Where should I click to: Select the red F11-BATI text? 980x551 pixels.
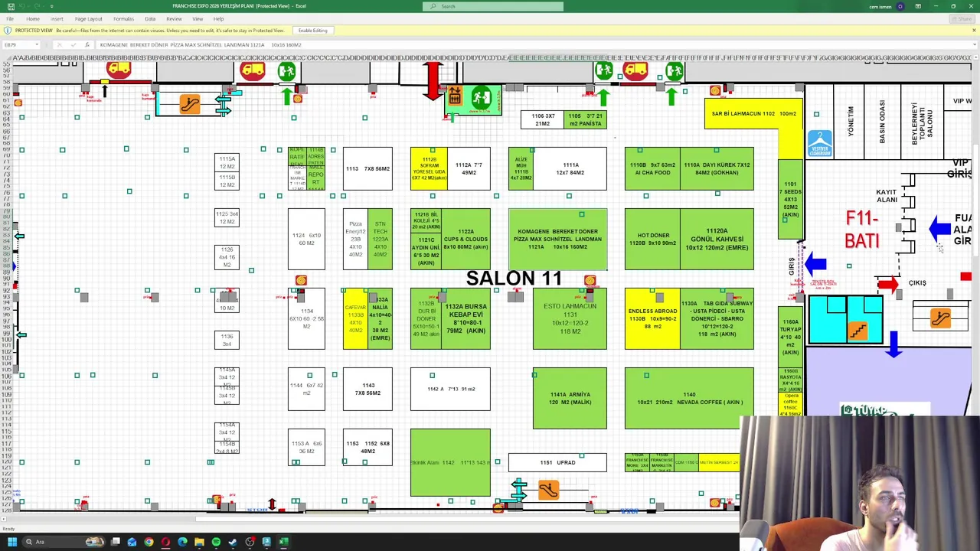[862, 230]
